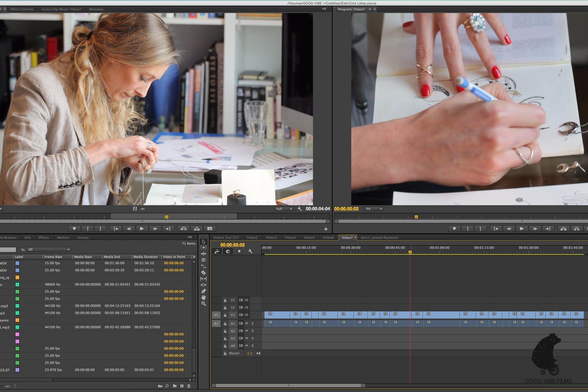The width and height of the screenshot is (588, 392).
Task: Delete item with project panel trash icon
Action: pyautogui.click(x=189, y=386)
